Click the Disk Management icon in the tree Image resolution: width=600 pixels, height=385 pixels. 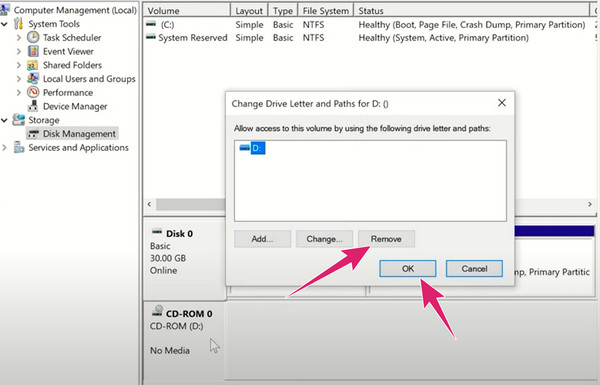pos(33,134)
